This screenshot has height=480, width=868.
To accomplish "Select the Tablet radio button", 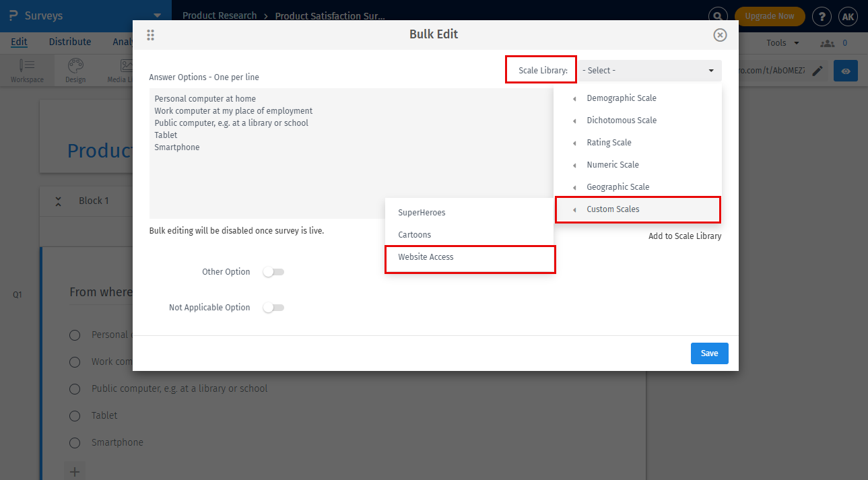I will coord(74,415).
